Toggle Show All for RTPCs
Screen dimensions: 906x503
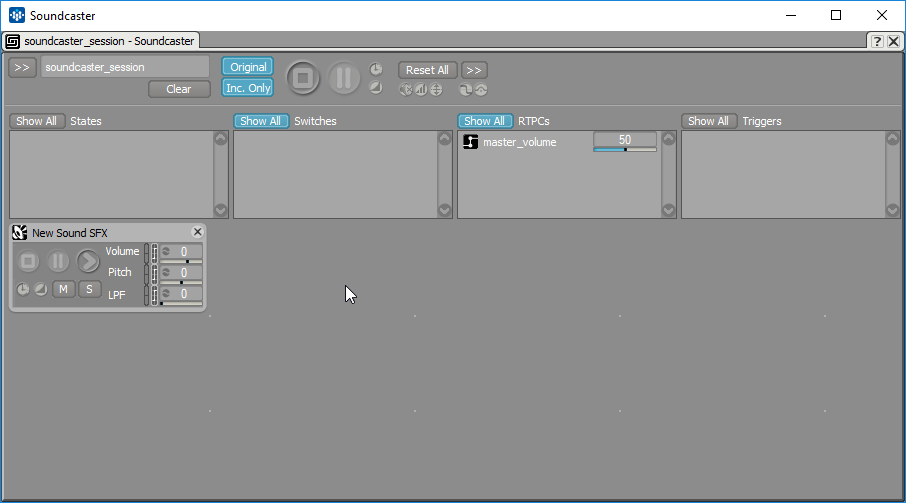click(x=485, y=121)
